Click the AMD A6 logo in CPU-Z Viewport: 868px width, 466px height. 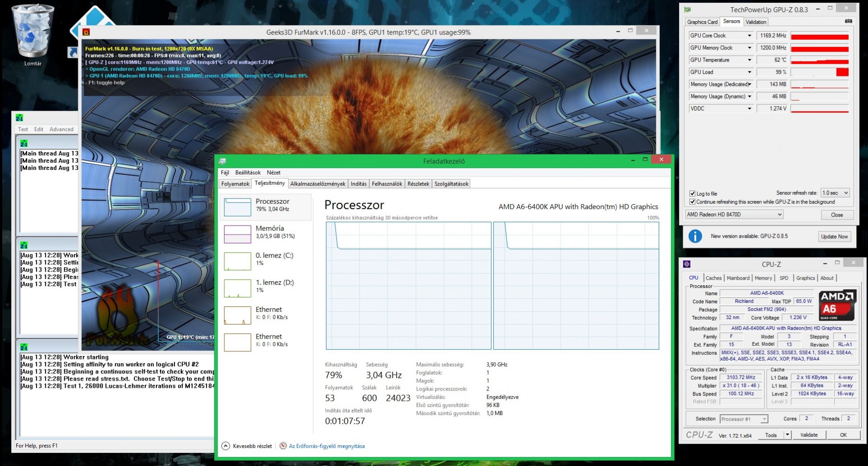tap(837, 305)
